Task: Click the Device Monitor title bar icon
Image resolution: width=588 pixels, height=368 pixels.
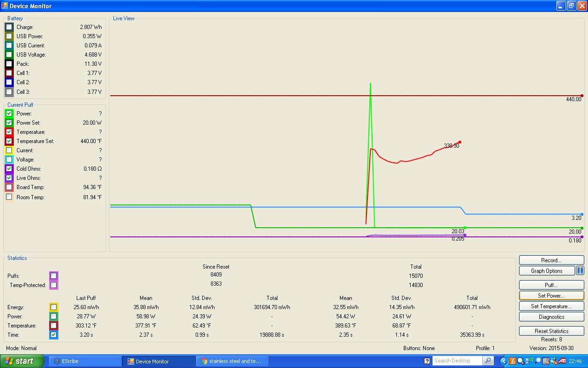Action: tap(5, 6)
